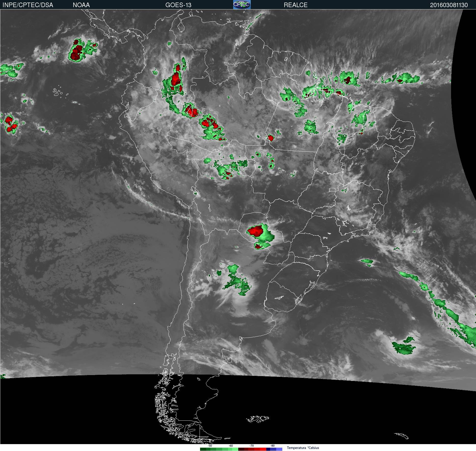Click the dark green segment of color scale

(203, 449)
